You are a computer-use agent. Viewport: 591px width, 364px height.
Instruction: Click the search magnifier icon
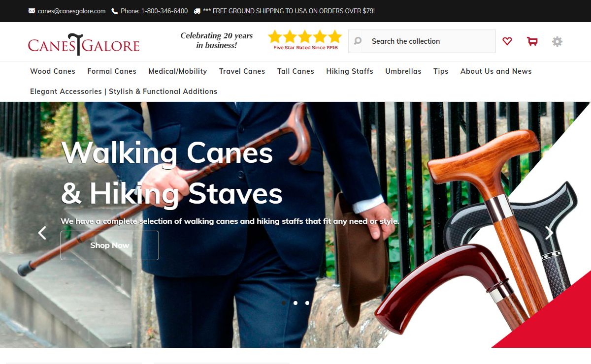tap(358, 41)
